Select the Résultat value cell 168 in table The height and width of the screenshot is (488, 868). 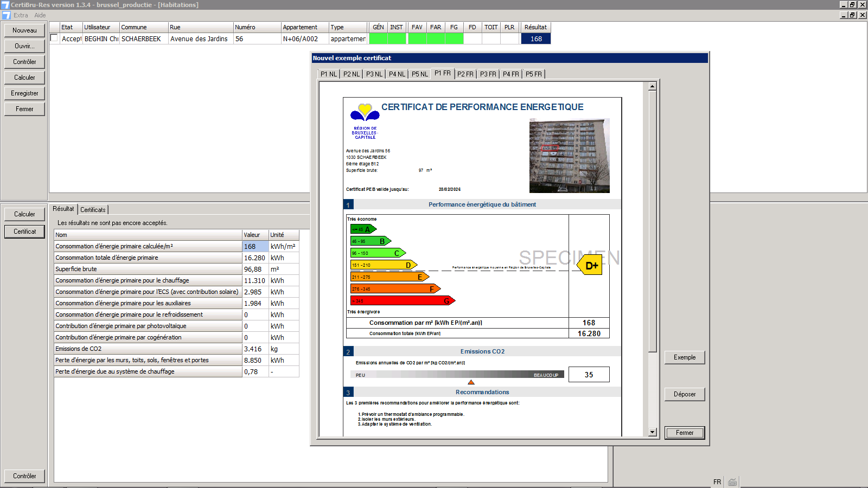pyautogui.click(x=535, y=39)
